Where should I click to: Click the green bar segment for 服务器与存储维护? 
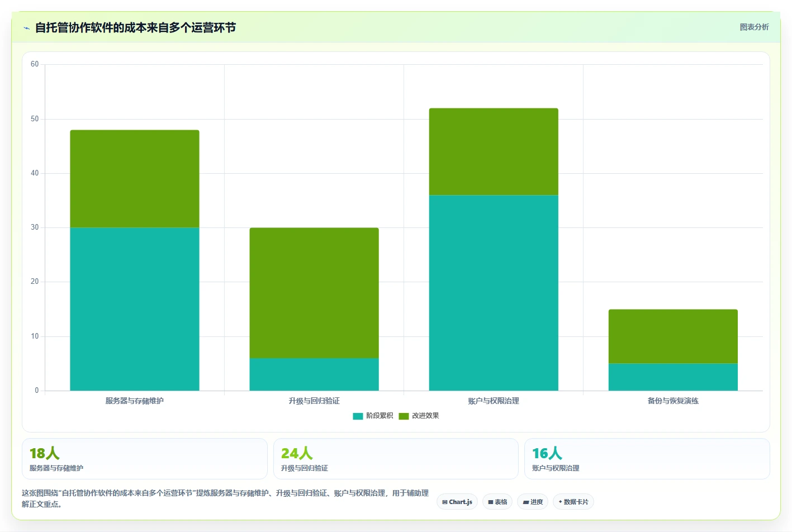click(135, 179)
